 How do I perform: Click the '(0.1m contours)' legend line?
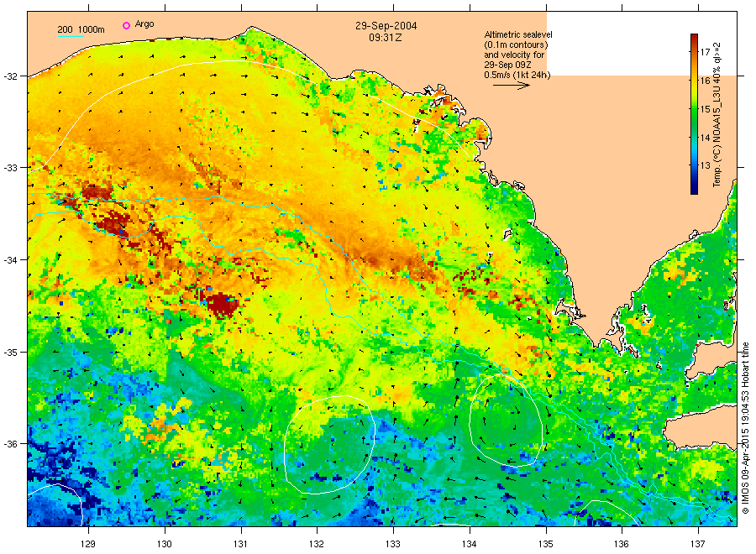[x=516, y=44]
